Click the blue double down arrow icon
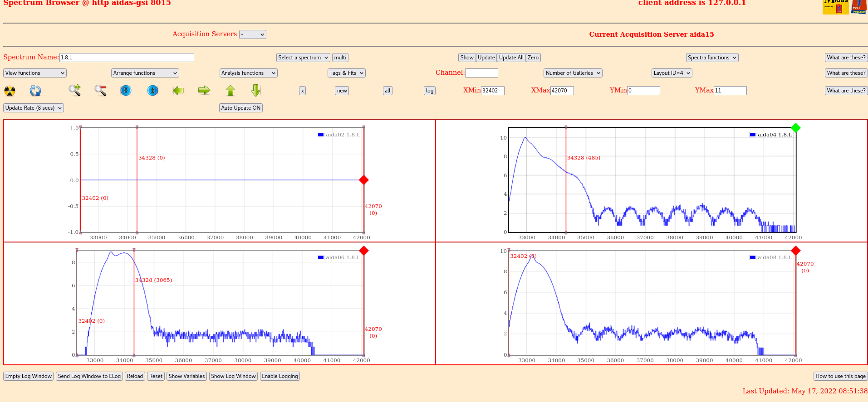The height and width of the screenshot is (402, 868). click(x=126, y=91)
